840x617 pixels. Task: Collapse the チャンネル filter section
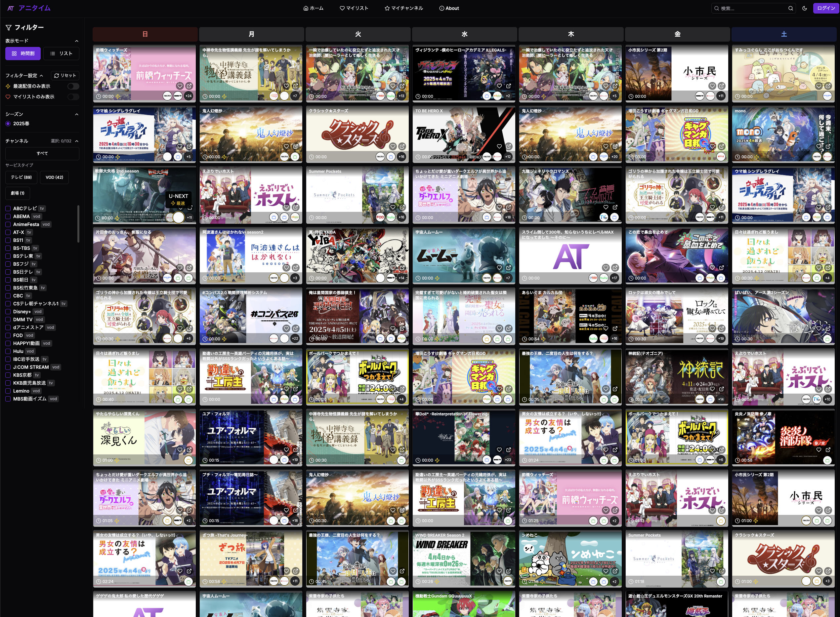click(77, 141)
